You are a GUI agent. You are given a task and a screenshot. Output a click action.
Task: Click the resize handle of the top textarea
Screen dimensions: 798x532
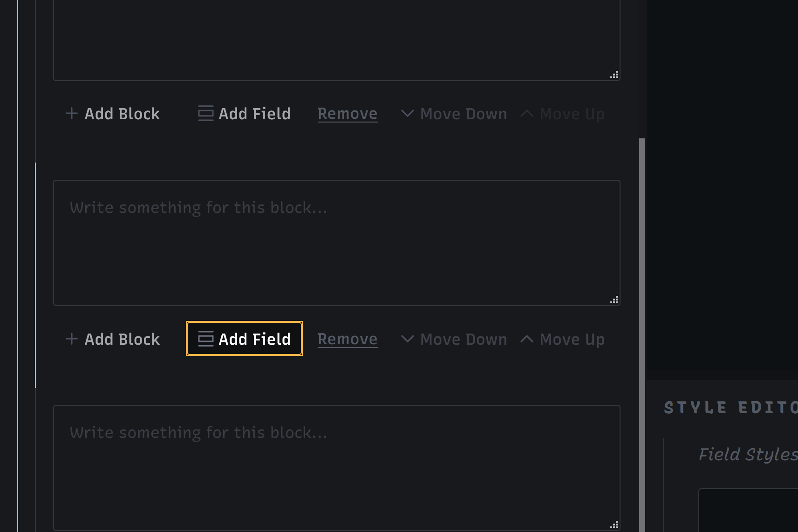point(614,75)
